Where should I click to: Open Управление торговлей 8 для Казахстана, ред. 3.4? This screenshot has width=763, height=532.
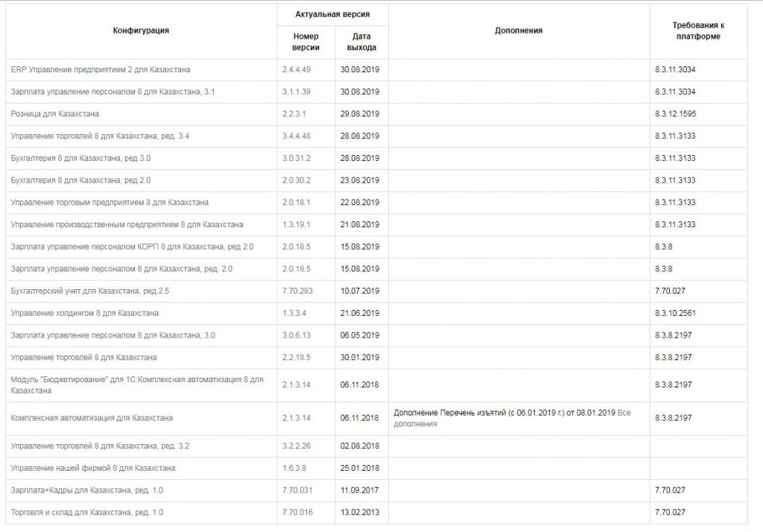coord(100,136)
